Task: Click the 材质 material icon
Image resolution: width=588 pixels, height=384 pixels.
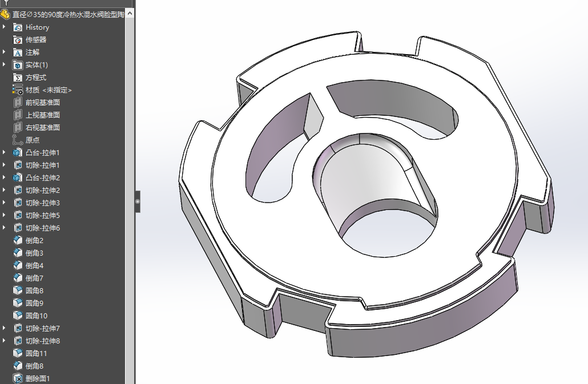Action: coord(18,90)
